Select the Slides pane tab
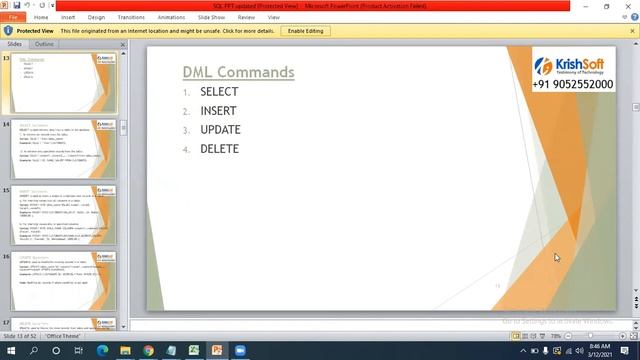Screen dimensions: 640x360 click(x=15, y=44)
